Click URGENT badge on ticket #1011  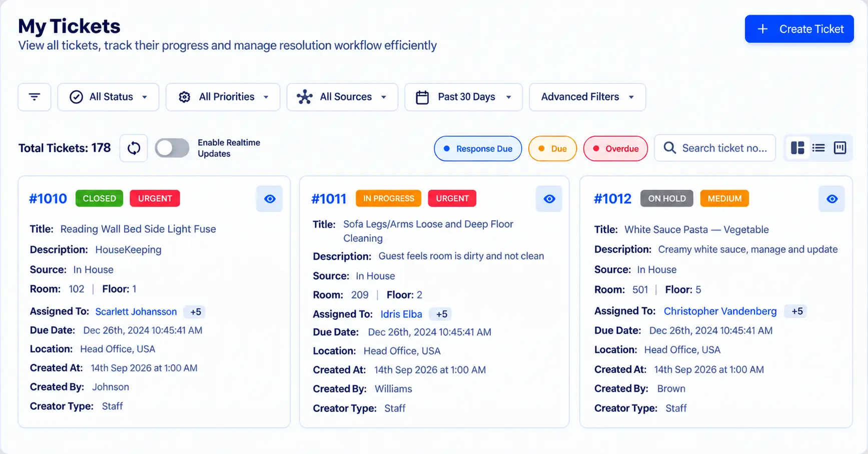[452, 198]
